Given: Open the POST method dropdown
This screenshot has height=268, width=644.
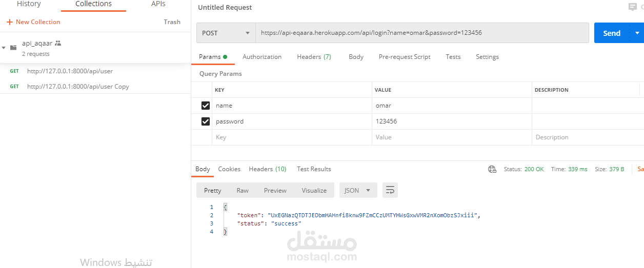Looking at the screenshot, I should (226, 33).
